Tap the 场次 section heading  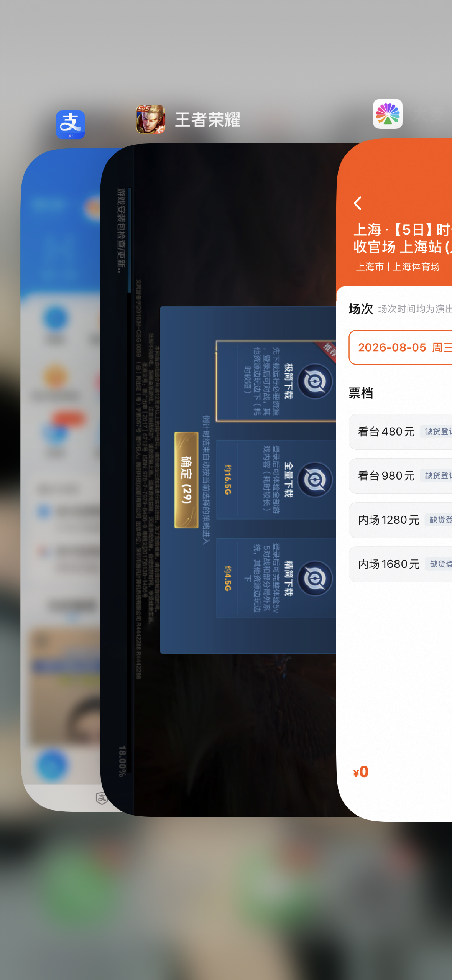[x=361, y=309]
